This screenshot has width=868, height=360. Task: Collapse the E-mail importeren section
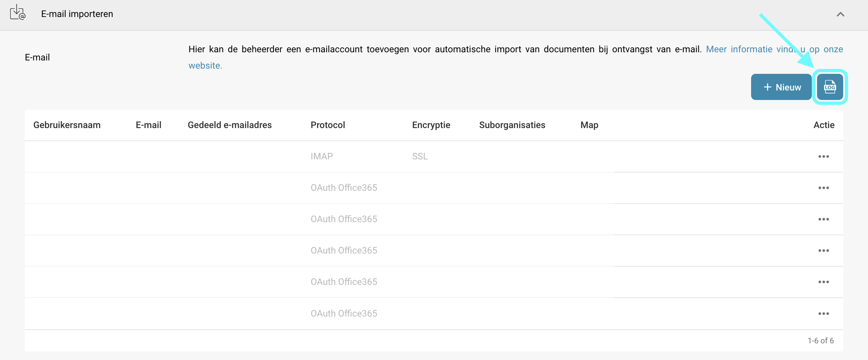pyautogui.click(x=840, y=14)
